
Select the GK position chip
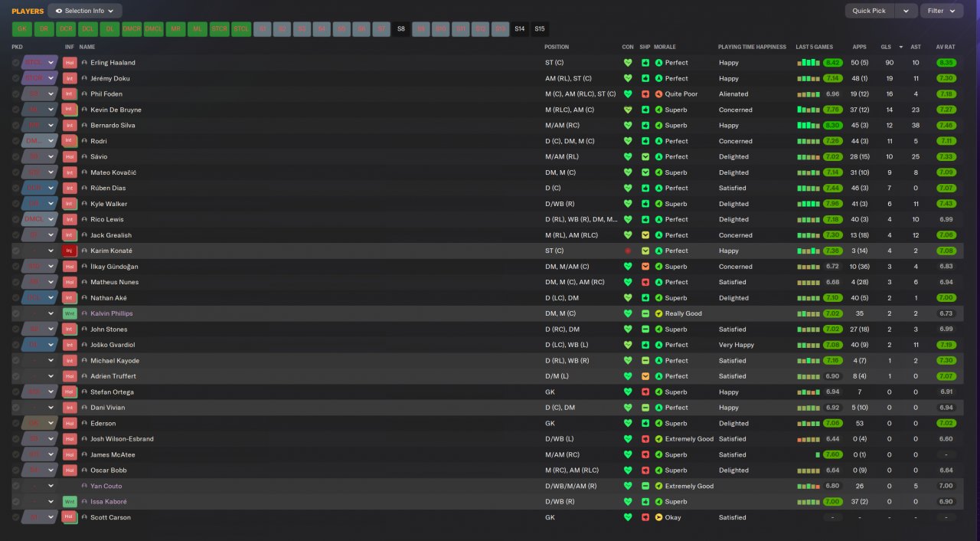pos(21,29)
